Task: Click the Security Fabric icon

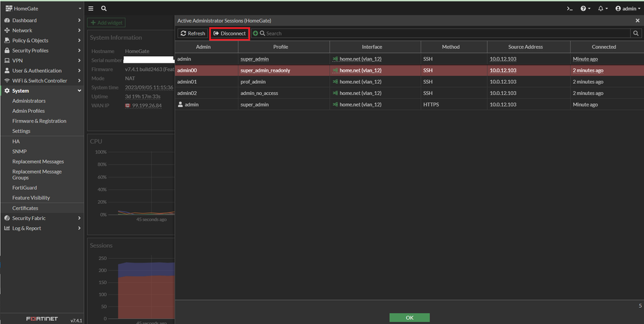Action: [x=7, y=218]
